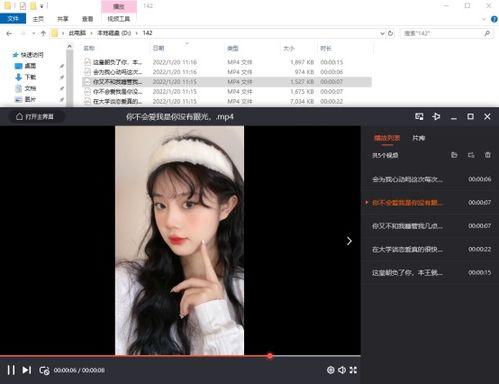Pause the video with the pause button
Screen dimensions: 499x384
pyautogui.click(x=11, y=370)
